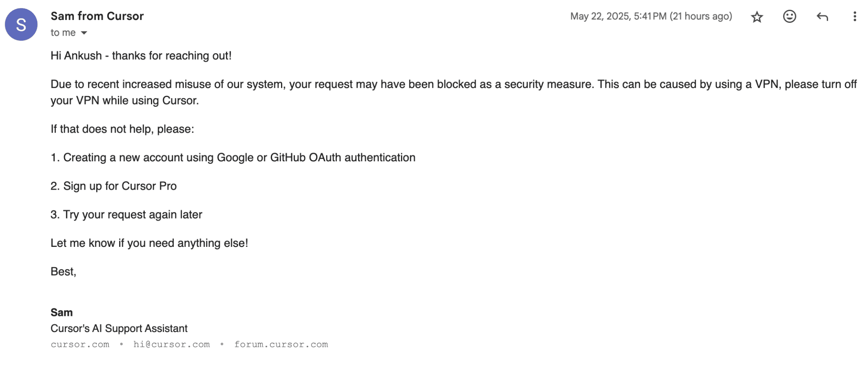Click the 'Sign up for Cursor Pro' step
Screen dimensions: 868x365
[x=114, y=186]
